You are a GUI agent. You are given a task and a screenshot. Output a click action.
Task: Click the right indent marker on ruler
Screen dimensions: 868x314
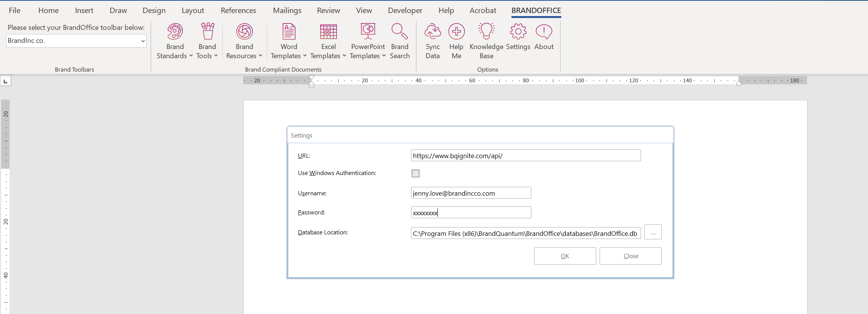coord(739,83)
